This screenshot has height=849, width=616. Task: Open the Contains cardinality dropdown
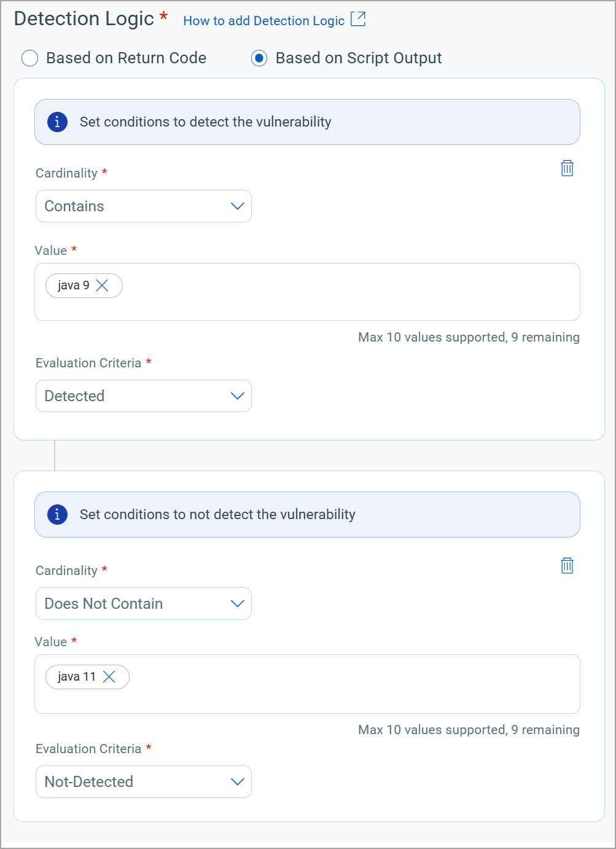144,206
